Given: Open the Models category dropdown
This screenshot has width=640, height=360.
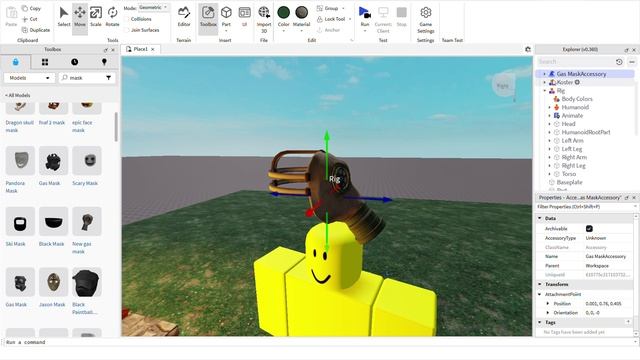Looking at the screenshot, I should [29, 78].
